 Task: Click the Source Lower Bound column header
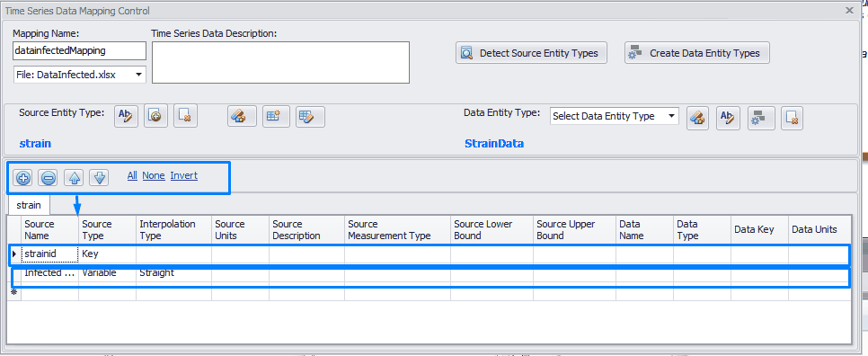point(492,230)
